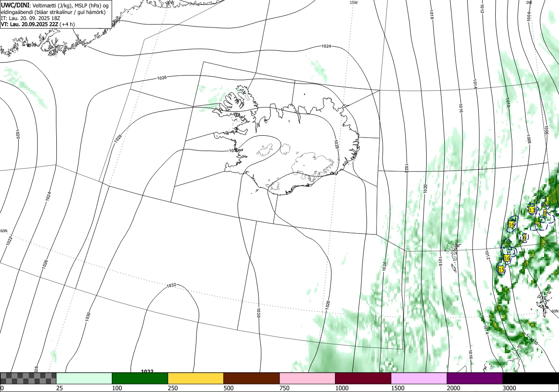559x392 pixels.
Task: Click the 15W longitude label
Action: [354, 3]
